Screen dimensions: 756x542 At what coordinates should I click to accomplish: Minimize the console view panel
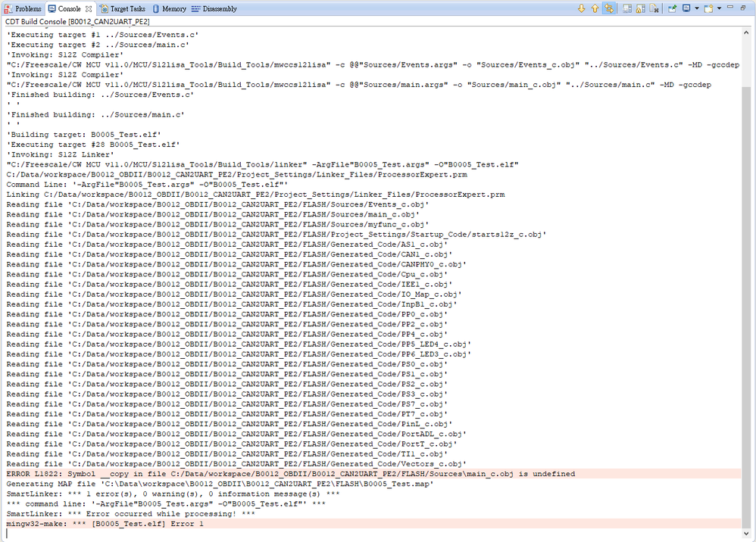[730, 8]
